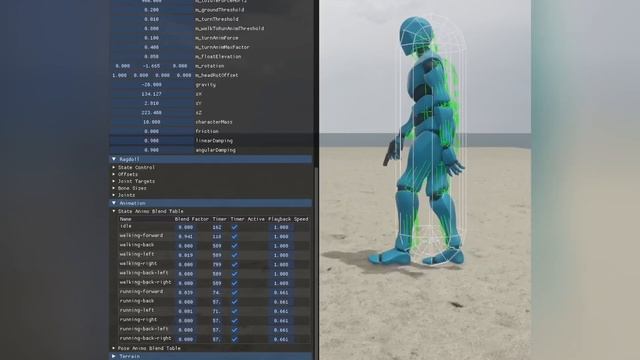This screenshot has width=640, height=360.
Task: Toggle Timer Active checkbox for running-back-right
Action: click(235, 339)
